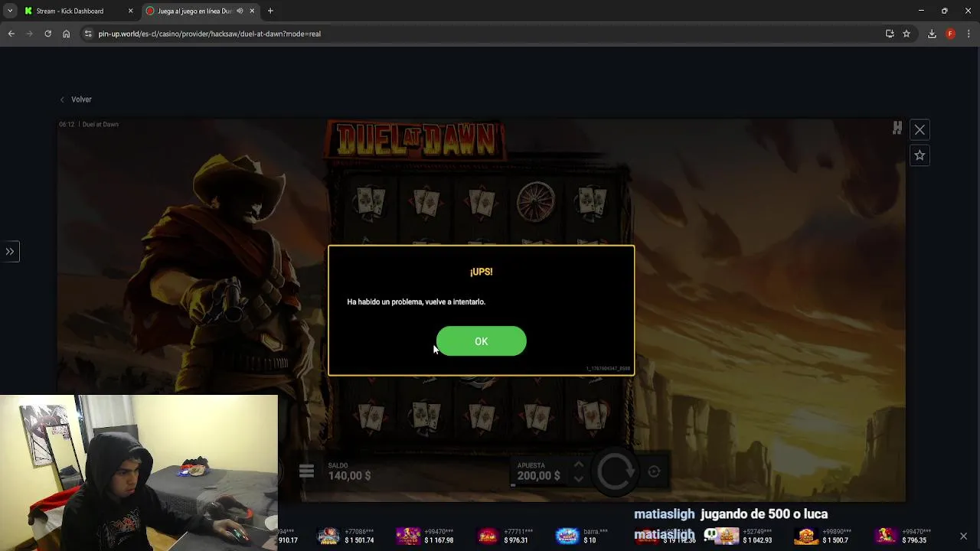Add Duel at Dawn to favorites with star icon
This screenshot has width=980, height=551.
pos(920,155)
